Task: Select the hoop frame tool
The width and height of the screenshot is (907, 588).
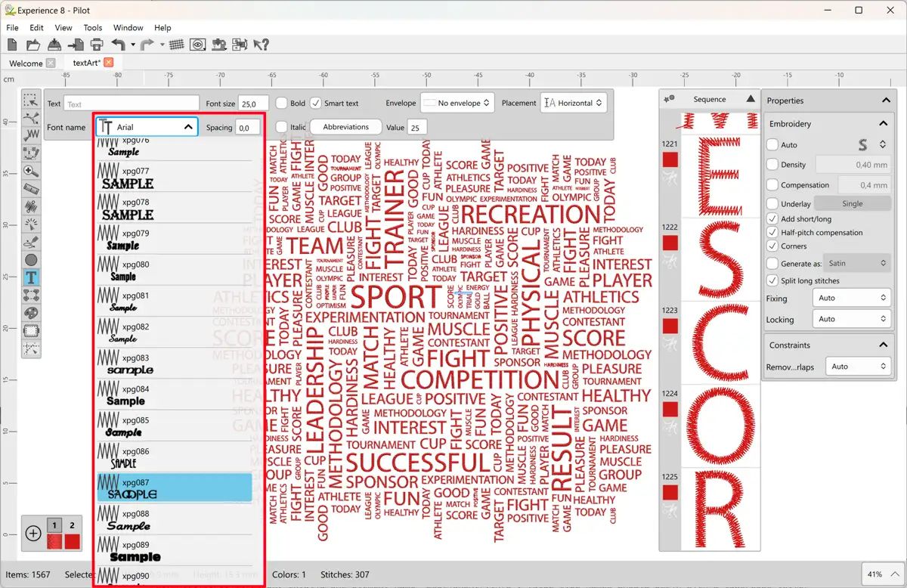Action: pyautogui.click(x=31, y=331)
